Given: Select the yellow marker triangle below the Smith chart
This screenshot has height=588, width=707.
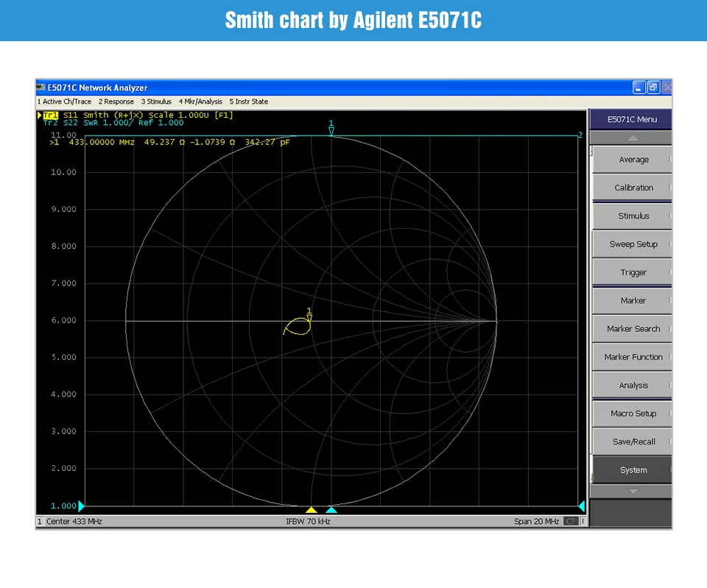Looking at the screenshot, I should click(312, 509).
